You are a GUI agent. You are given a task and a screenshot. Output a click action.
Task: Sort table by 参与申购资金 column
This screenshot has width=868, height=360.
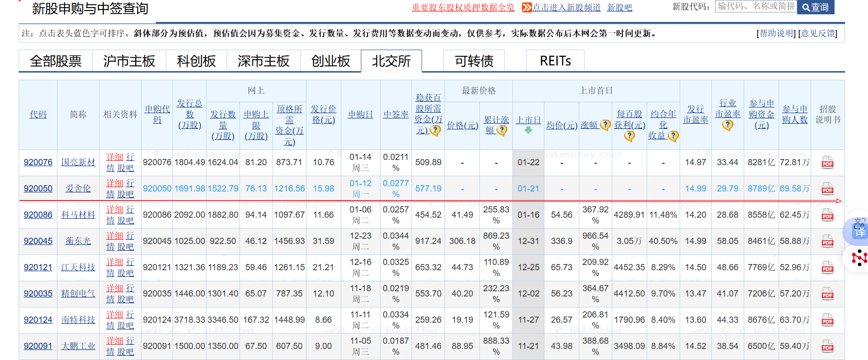(x=761, y=115)
